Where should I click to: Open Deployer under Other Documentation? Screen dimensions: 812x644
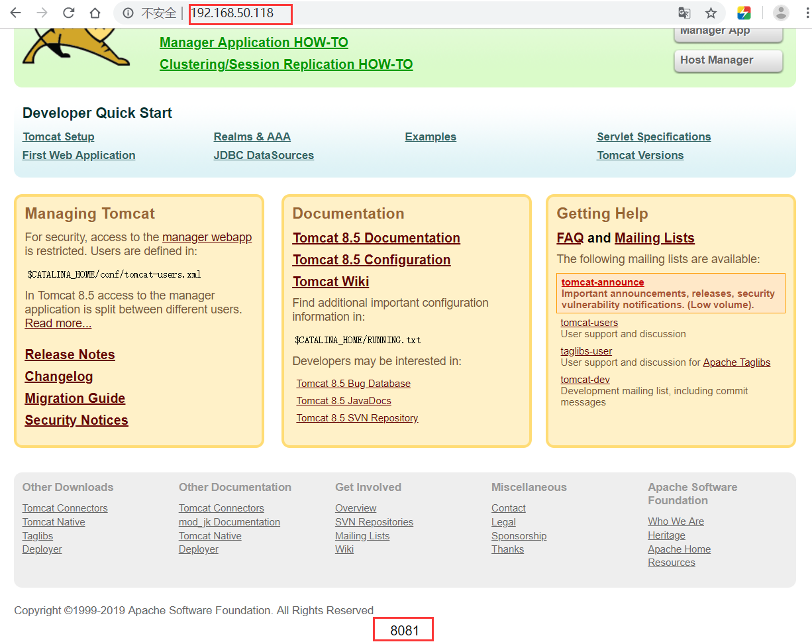tap(199, 549)
